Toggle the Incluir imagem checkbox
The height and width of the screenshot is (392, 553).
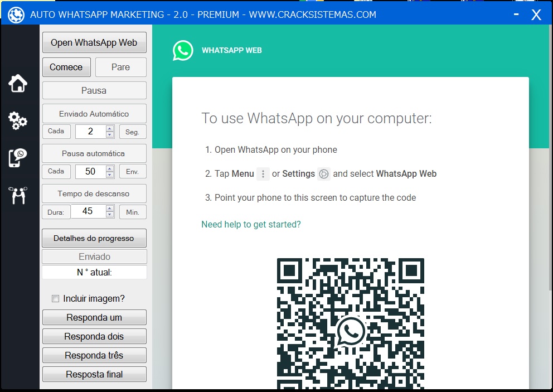pyautogui.click(x=55, y=299)
